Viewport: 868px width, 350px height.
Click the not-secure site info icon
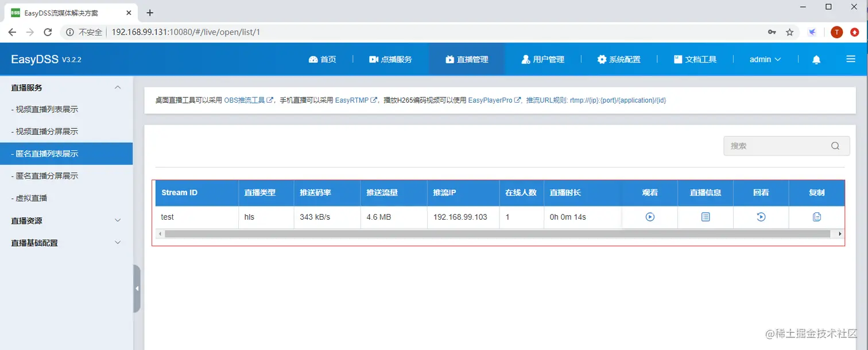point(70,32)
